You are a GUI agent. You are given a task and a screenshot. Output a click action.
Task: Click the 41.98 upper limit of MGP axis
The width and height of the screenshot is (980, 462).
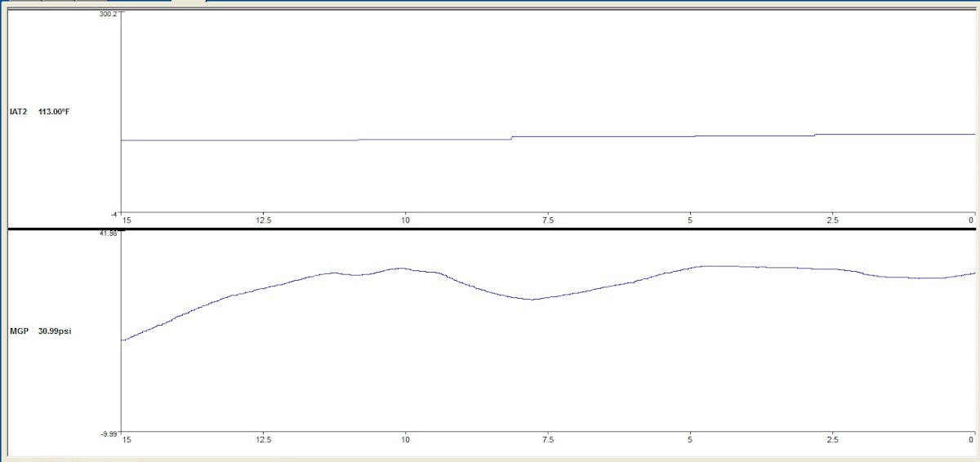109,233
